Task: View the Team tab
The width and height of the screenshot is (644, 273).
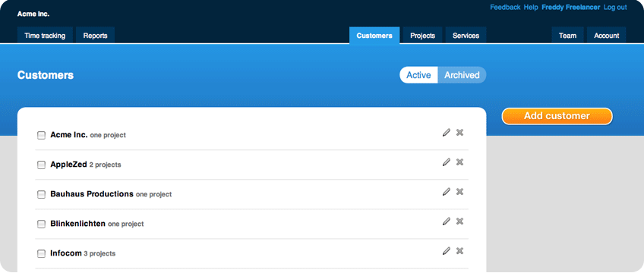Action: click(x=567, y=35)
